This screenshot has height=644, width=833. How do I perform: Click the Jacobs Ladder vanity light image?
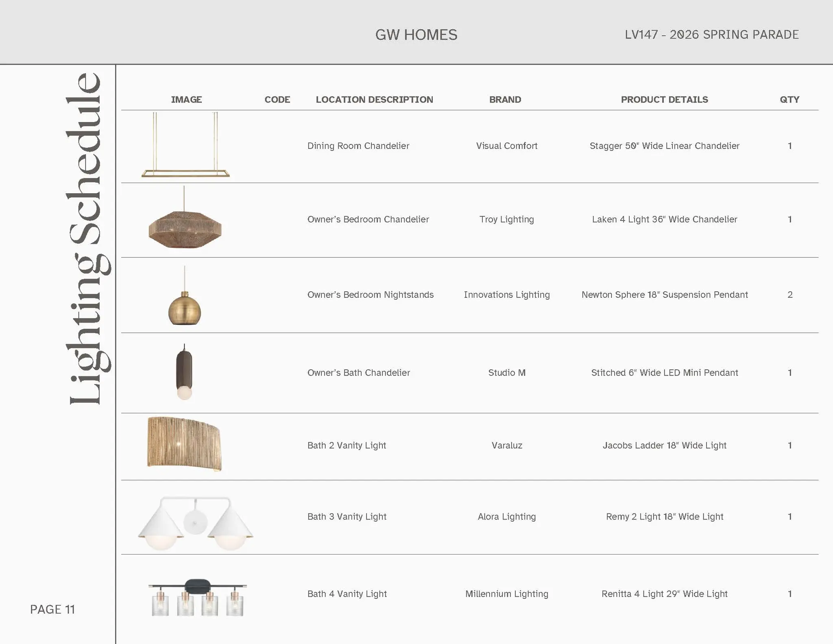coord(184,444)
